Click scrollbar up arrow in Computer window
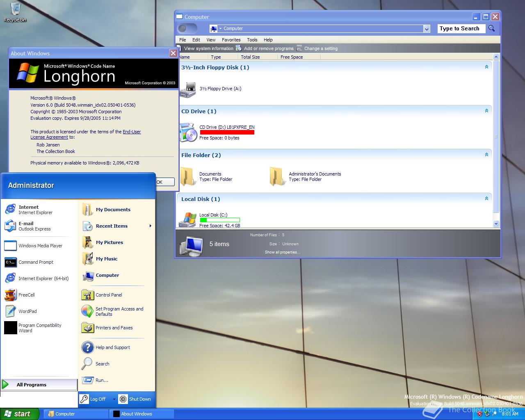Viewport: 525px width, 420px height. tap(496, 57)
